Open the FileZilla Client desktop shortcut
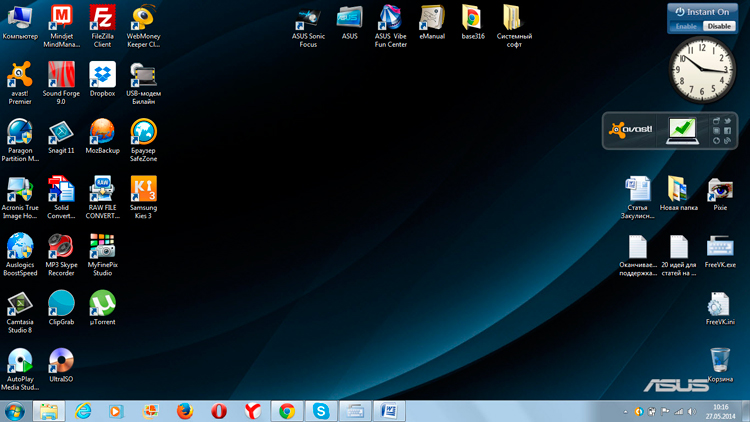This screenshot has height=422, width=750. pyautogui.click(x=102, y=18)
